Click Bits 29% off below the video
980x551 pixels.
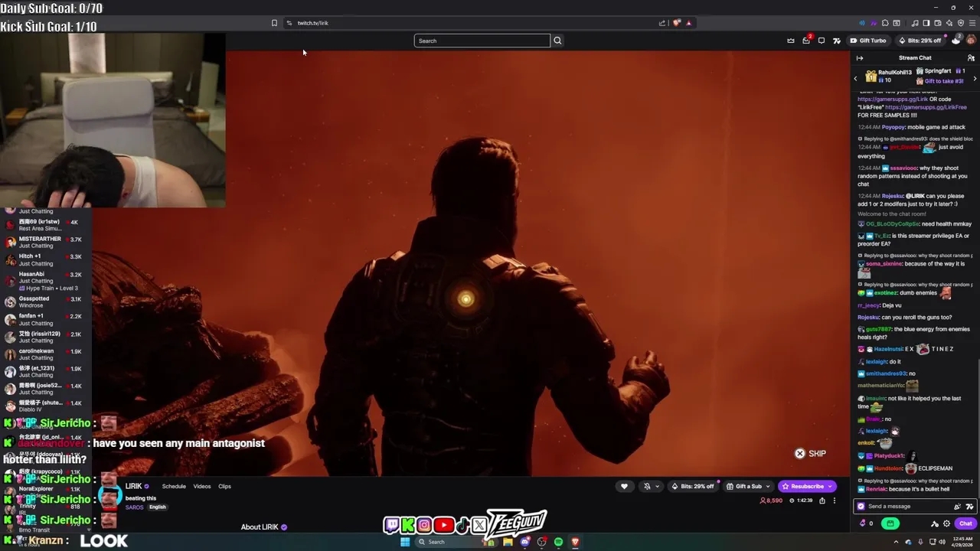[694, 487]
